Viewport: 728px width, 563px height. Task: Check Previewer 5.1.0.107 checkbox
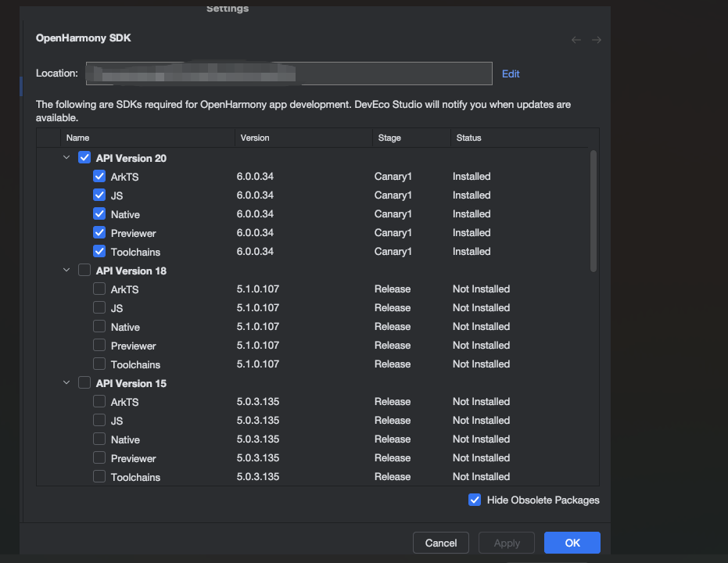pos(99,346)
